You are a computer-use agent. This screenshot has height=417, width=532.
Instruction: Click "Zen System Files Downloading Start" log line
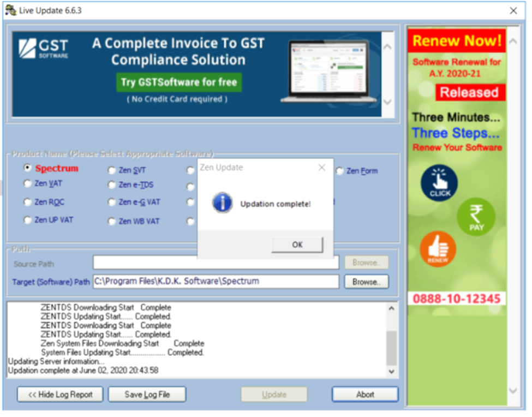tap(122, 343)
